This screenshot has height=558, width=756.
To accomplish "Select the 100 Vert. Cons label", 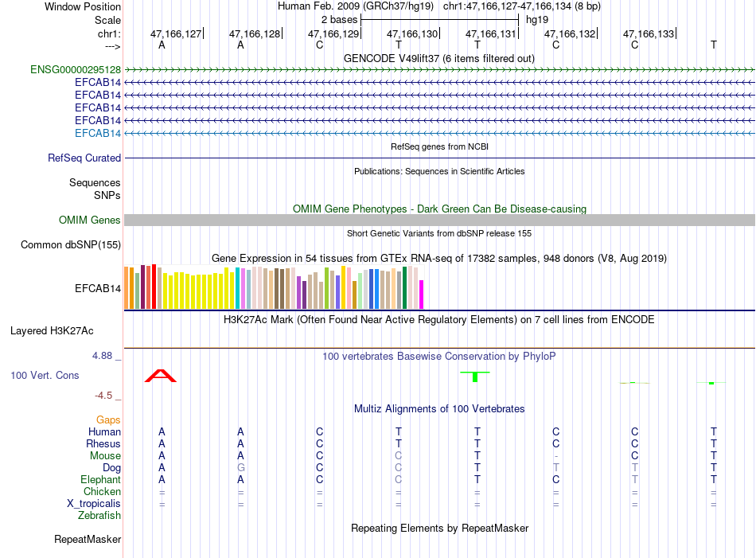I will click(x=45, y=375).
